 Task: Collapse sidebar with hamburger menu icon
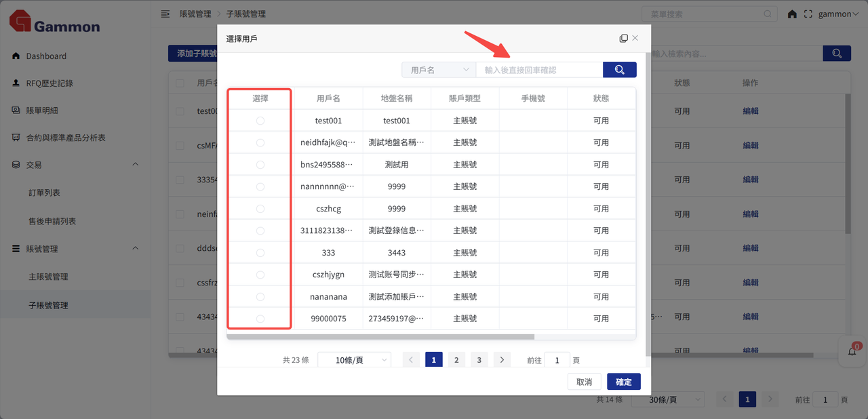click(x=165, y=14)
